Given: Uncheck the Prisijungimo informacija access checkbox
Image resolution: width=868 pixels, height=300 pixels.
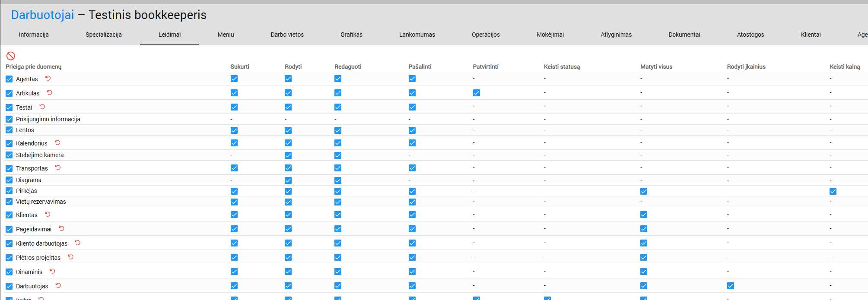Looking at the screenshot, I should [9, 119].
